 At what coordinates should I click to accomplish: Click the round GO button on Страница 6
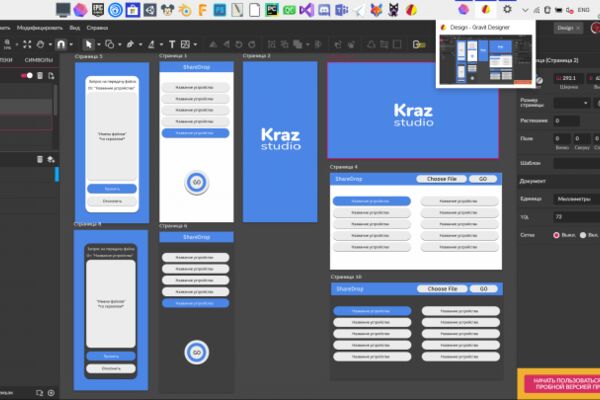pyautogui.click(x=197, y=352)
